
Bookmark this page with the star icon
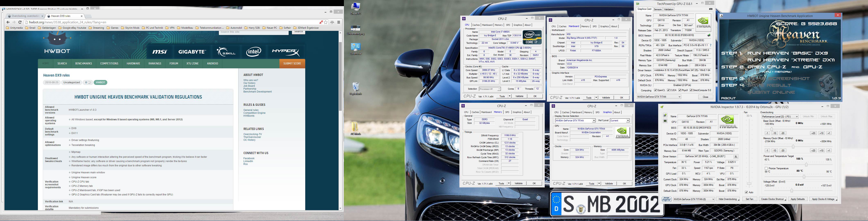pyautogui.click(x=326, y=22)
